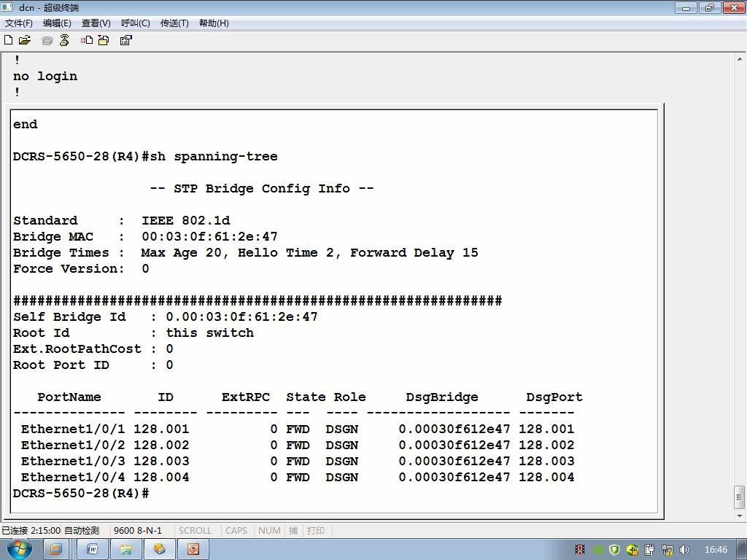Click the 'DsgBridge' column header
This screenshot has width=747, height=560.
(x=442, y=397)
